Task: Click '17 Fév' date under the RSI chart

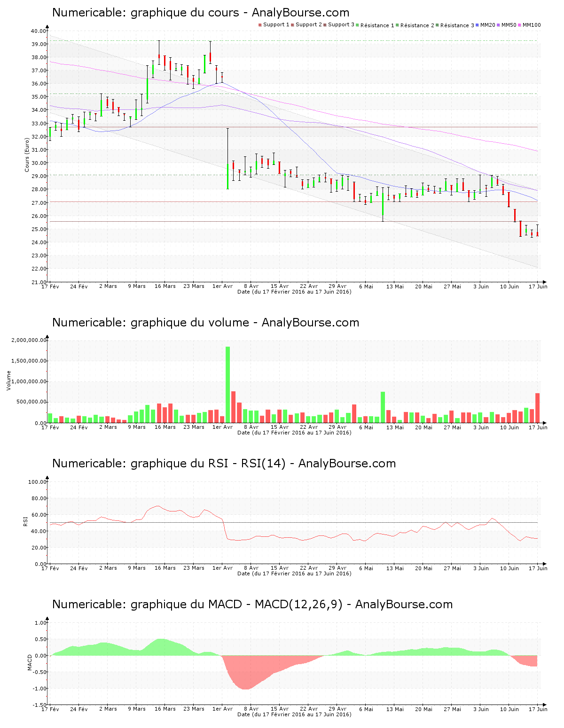Action: pyautogui.click(x=50, y=568)
